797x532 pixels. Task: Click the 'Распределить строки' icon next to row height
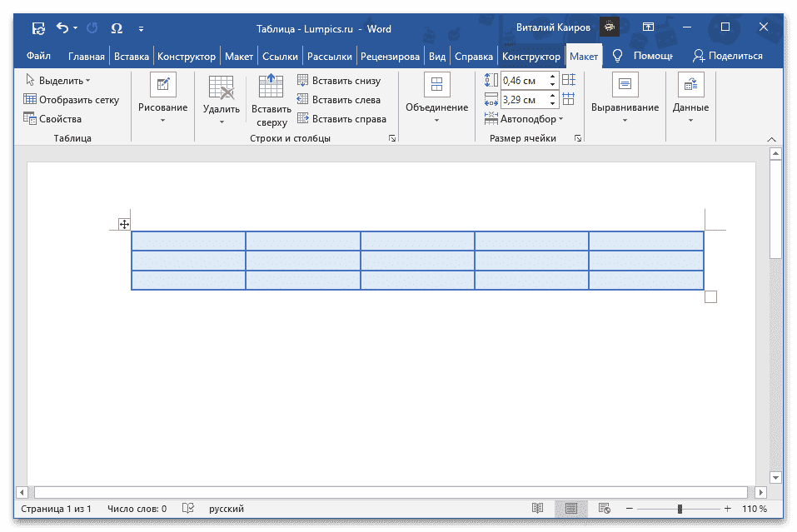click(570, 80)
